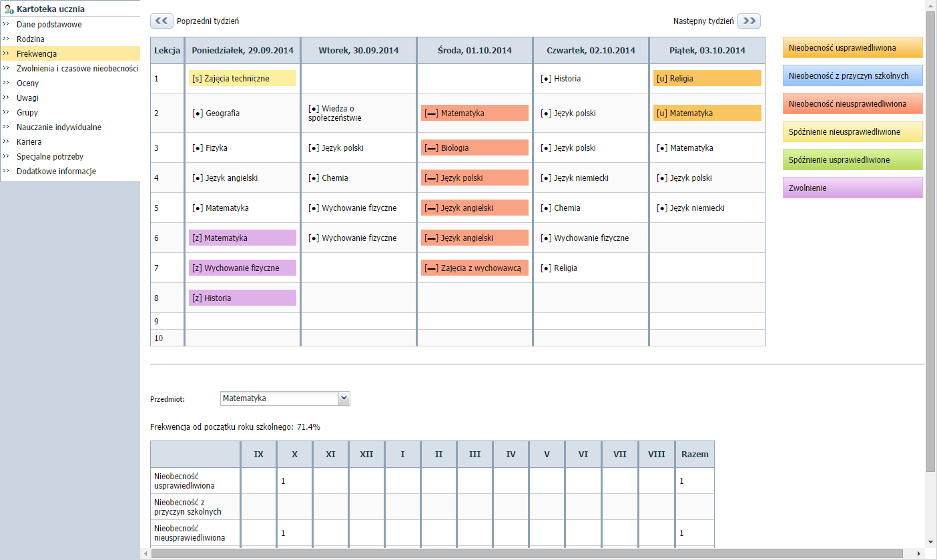Click Friday Język niemiecki entry
This screenshot has width=937, height=560.
tap(691, 208)
